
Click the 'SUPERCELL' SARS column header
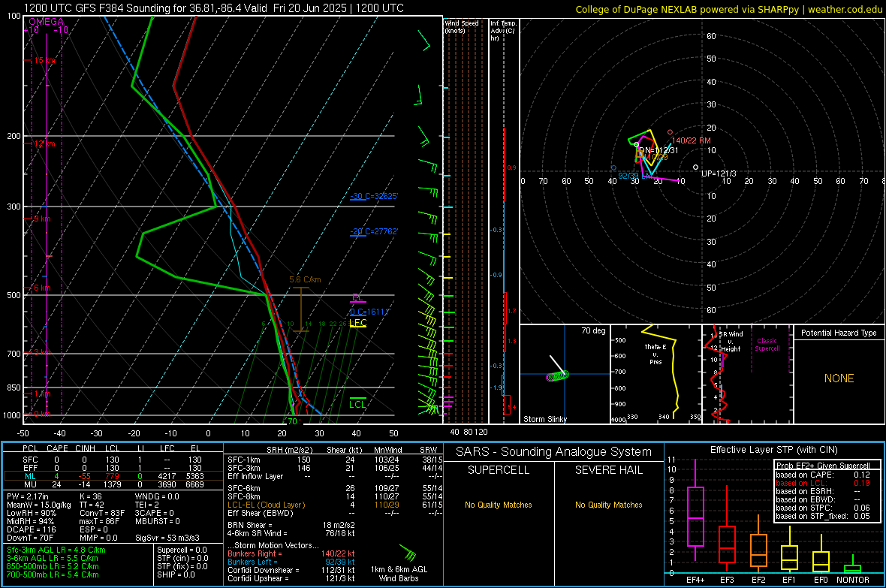499,470
